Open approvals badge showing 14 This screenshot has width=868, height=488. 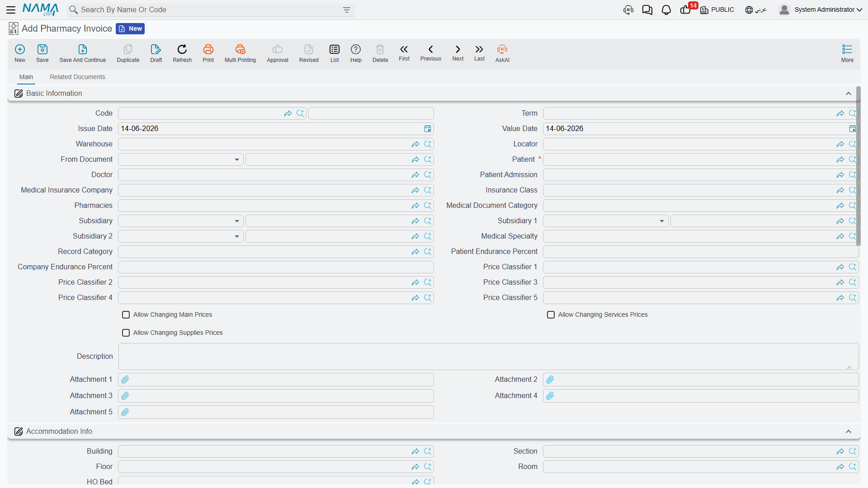[x=689, y=9]
